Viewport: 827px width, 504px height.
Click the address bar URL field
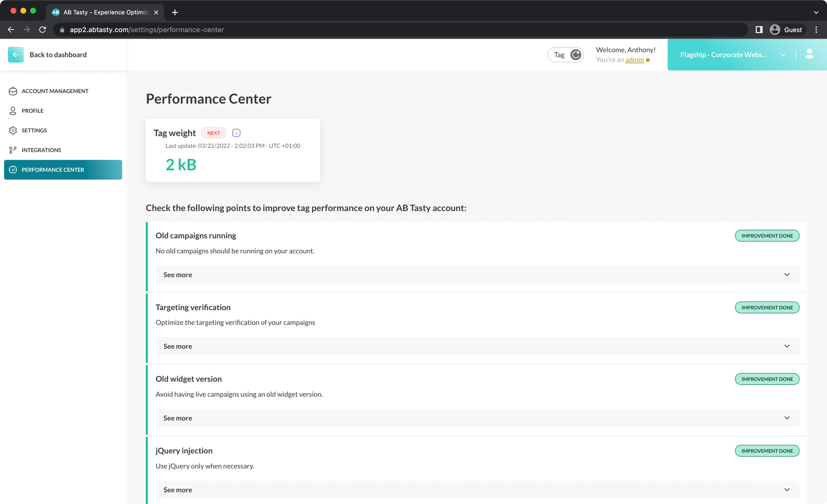pyautogui.click(x=400, y=29)
